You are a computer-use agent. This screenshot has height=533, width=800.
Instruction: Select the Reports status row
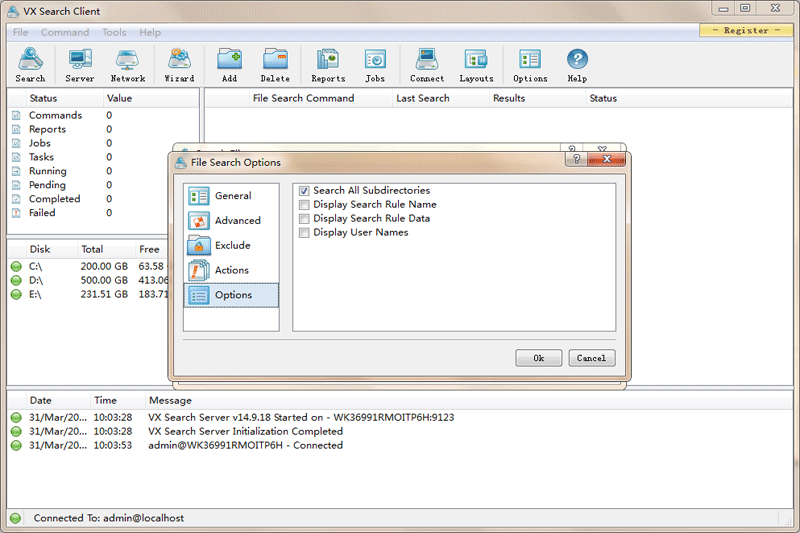click(x=103, y=130)
